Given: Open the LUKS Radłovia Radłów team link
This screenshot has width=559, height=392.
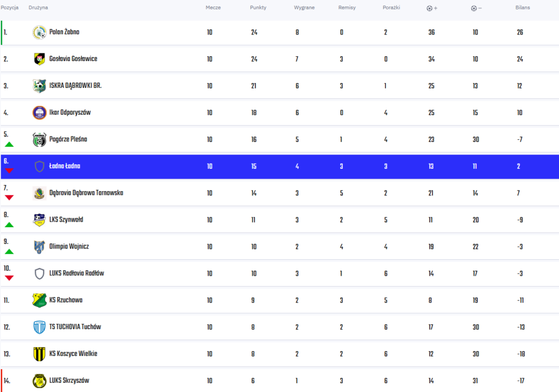Looking at the screenshot, I should [x=76, y=274].
